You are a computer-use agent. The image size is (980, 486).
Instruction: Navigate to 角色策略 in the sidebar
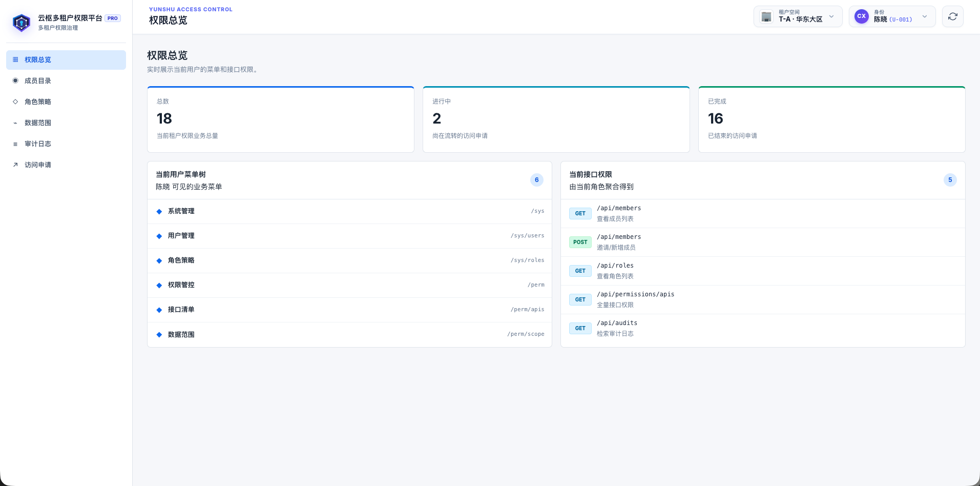[66, 102]
